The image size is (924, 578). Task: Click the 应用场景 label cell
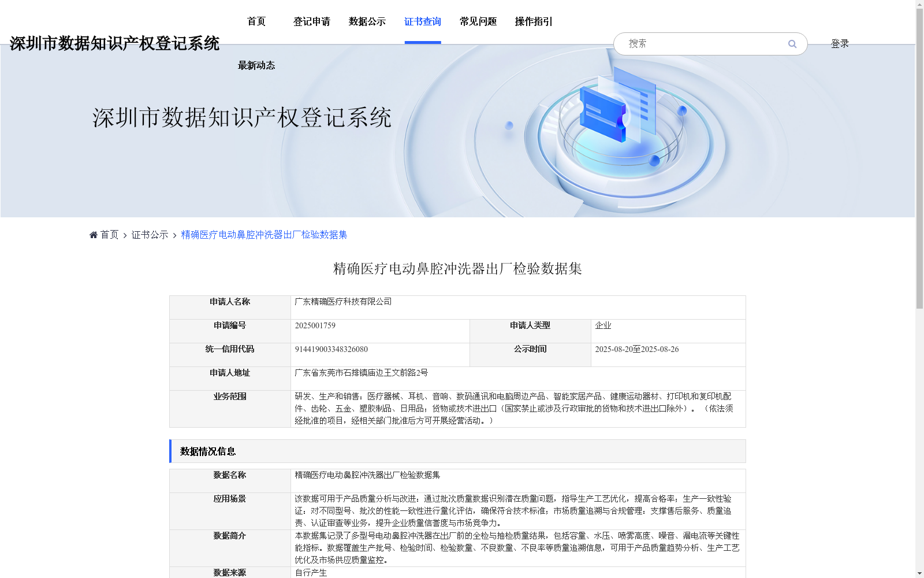click(230, 511)
